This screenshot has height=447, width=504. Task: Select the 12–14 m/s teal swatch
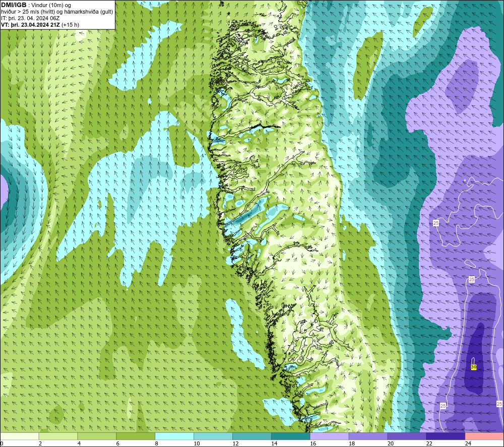click(x=252, y=436)
